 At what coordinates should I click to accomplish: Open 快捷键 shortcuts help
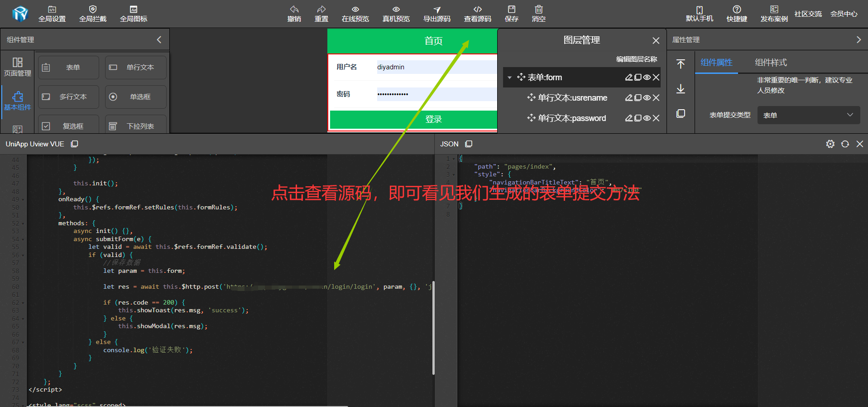coord(737,14)
